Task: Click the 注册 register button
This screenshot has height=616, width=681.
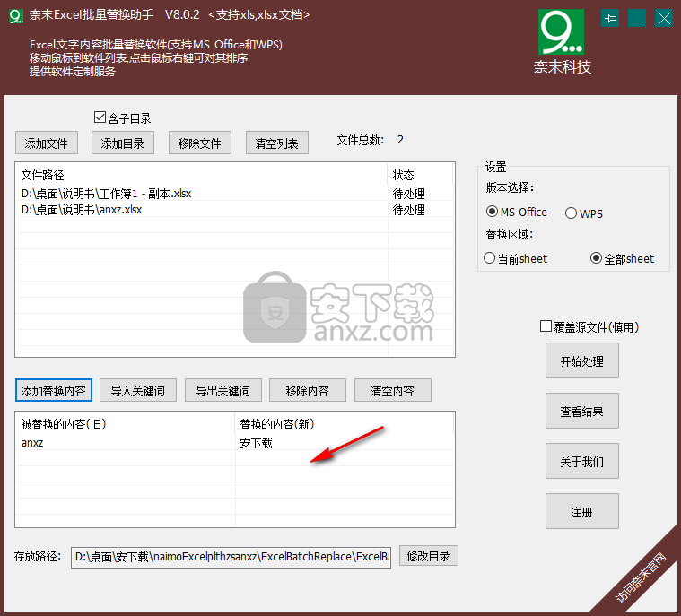Action: click(x=582, y=511)
